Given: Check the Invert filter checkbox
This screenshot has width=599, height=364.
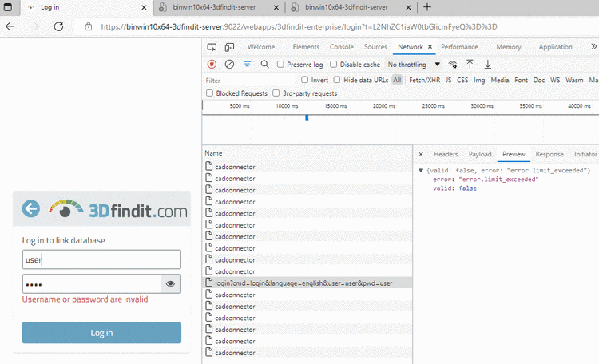Looking at the screenshot, I should pos(304,80).
